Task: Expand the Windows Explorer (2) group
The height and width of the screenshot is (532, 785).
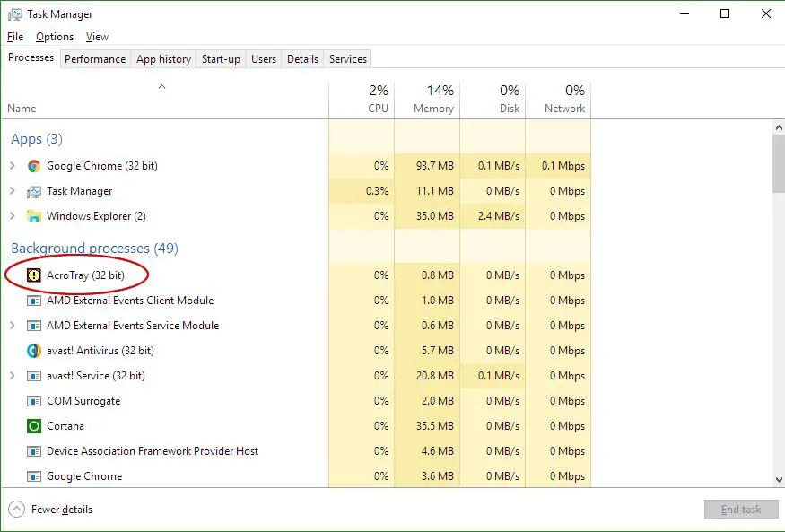Action: 13,215
